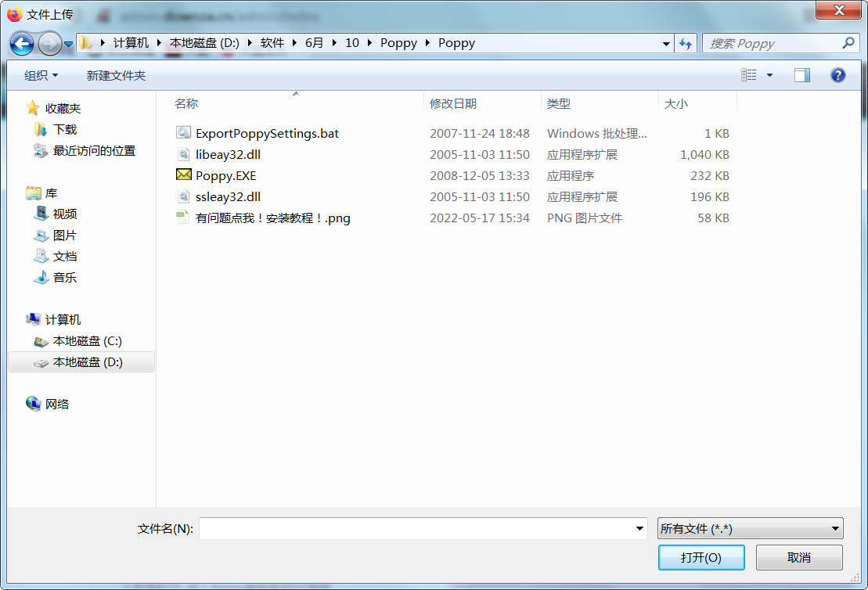Click the 打开(O) button
This screenshot has height=590, width=868.
pos(701,557)
